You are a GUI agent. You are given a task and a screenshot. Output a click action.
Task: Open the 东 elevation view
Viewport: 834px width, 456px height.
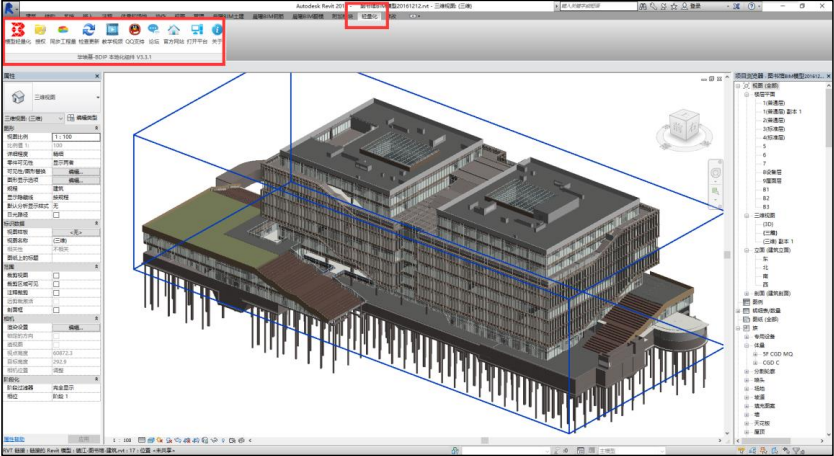[765, 259]
